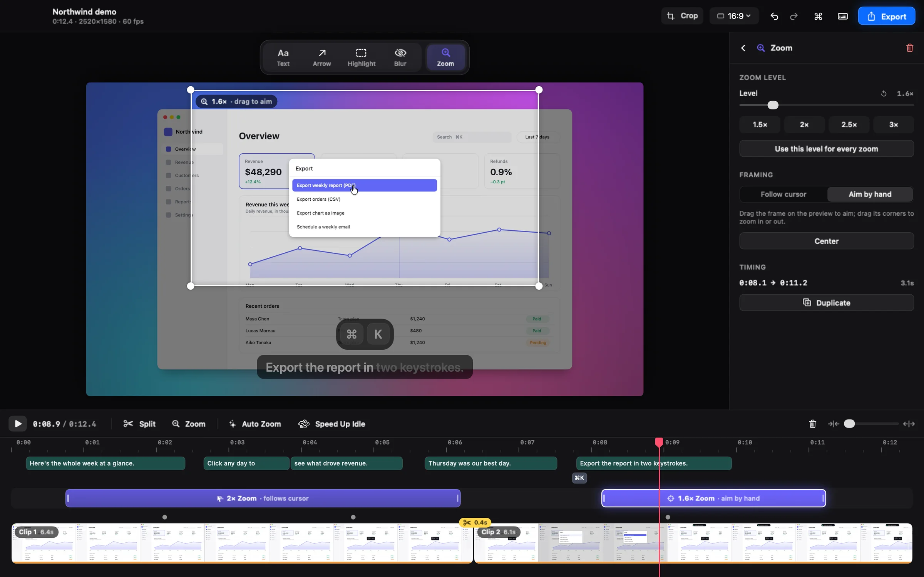The width and height of the screenshot is (924, 577).
Task: Select the Clip 1 thumbnail strip
Action: pos(242,543)
